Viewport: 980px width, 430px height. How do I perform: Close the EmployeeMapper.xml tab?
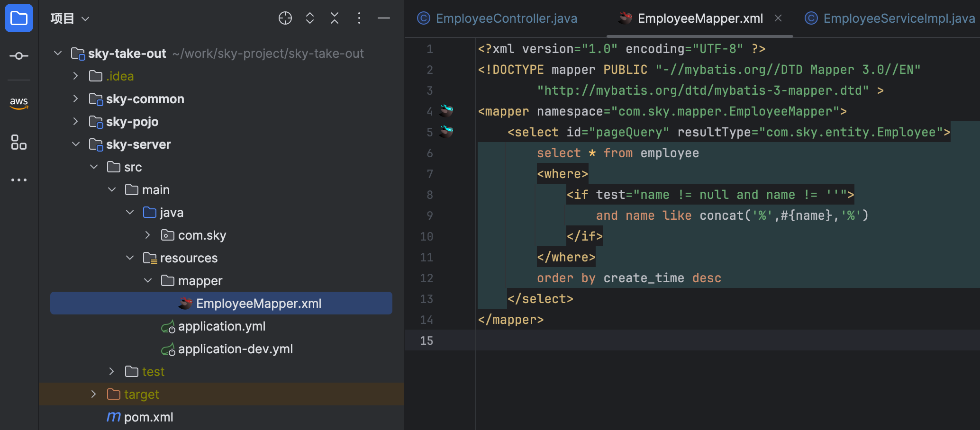(x=778, y=18)
